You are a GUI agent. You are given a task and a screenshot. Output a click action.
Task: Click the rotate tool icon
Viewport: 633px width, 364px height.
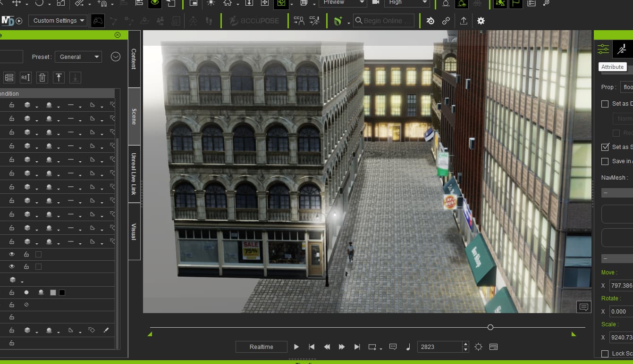coord(39,3)
